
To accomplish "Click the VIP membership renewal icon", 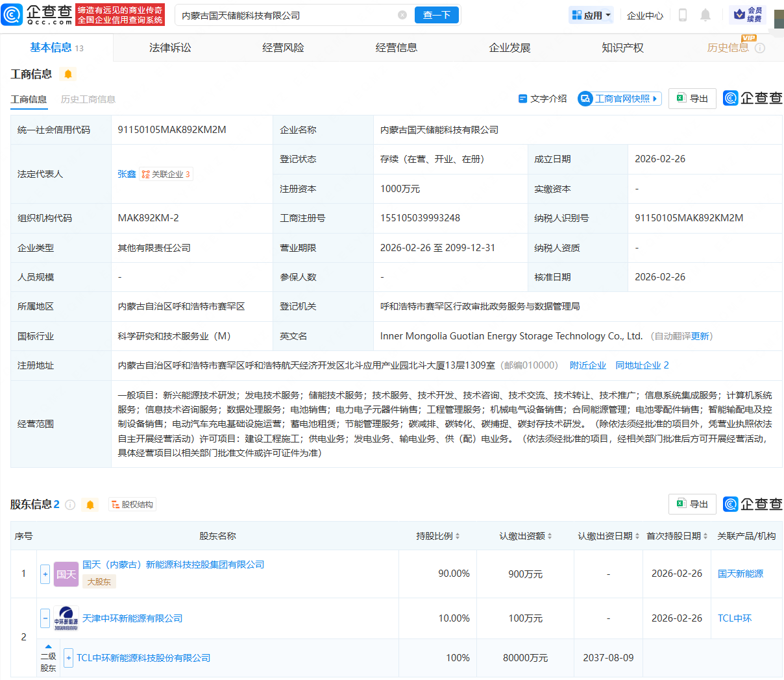I will (x=748, y=15).
